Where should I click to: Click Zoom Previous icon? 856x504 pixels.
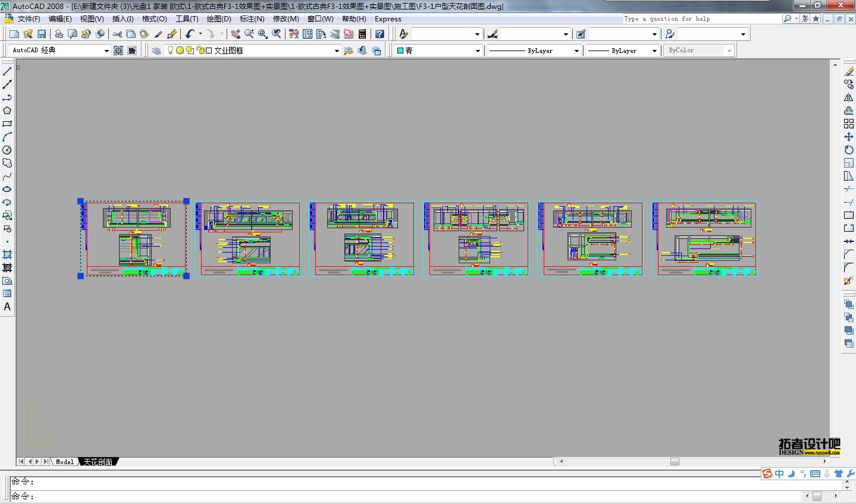277,34
